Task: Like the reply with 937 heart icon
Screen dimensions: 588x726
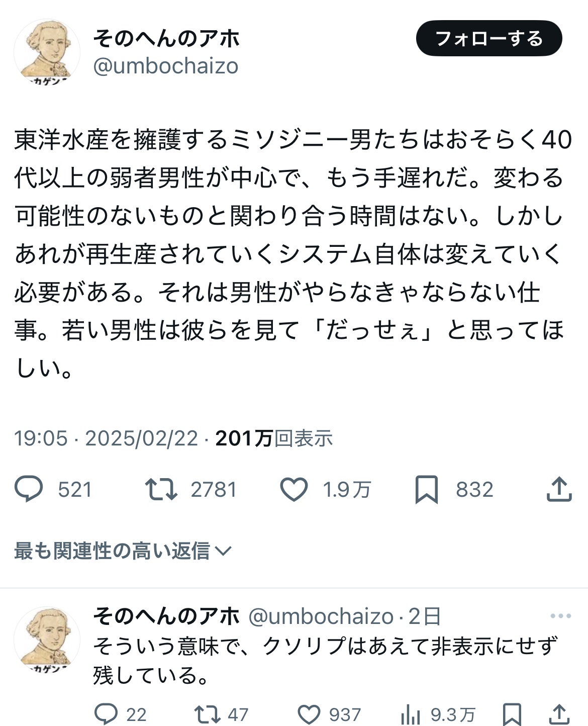Action: 309,714
